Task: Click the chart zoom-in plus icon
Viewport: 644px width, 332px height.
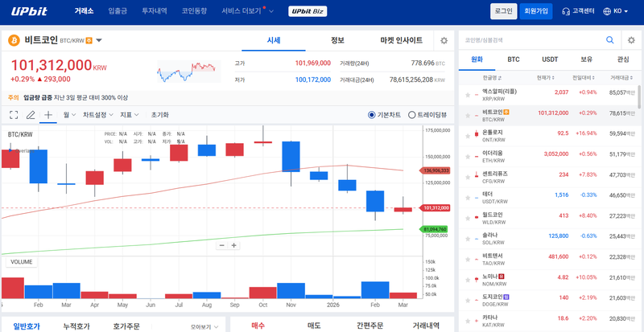Action: (x=234, y=245)
